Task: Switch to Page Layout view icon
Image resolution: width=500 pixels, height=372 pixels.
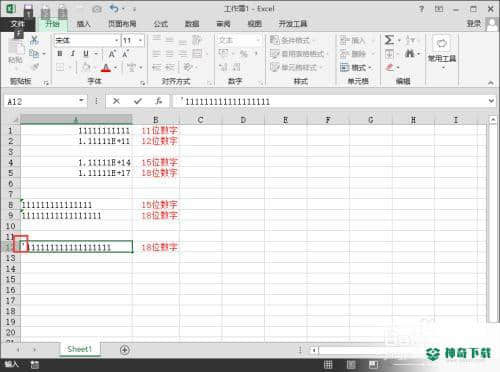Action: click(x=351, y=364)
